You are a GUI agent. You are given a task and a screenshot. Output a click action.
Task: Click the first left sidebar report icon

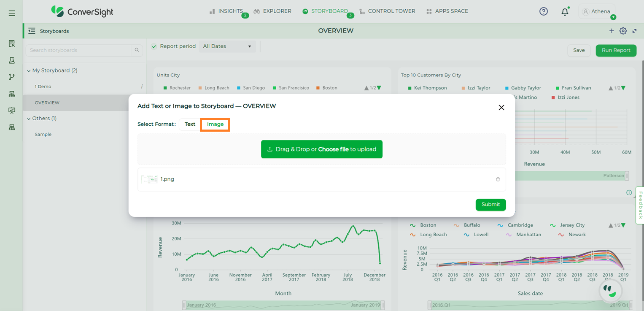12,43
